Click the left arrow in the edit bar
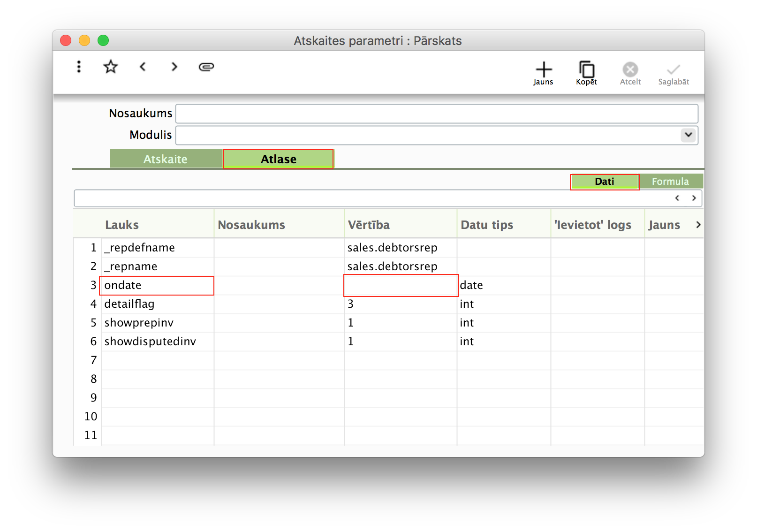 pos(677,198)
